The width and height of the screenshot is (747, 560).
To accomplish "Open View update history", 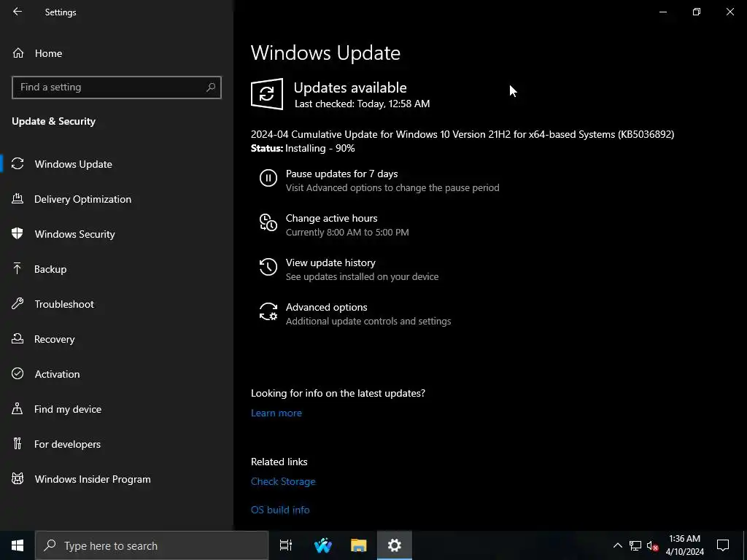I will pyautogui.click(x=330, y=262).
